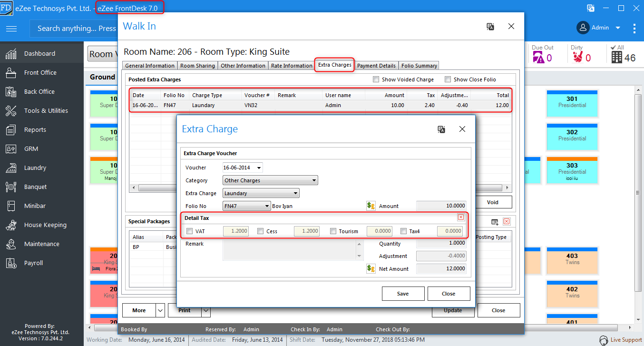Switch to Room Sharing tab
The height and width of the screenshot is (346, 644).
(197, 66)
